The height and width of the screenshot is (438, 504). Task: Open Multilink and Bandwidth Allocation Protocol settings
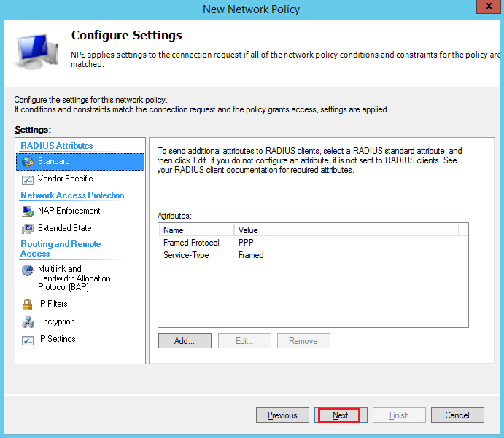point(74,278)
